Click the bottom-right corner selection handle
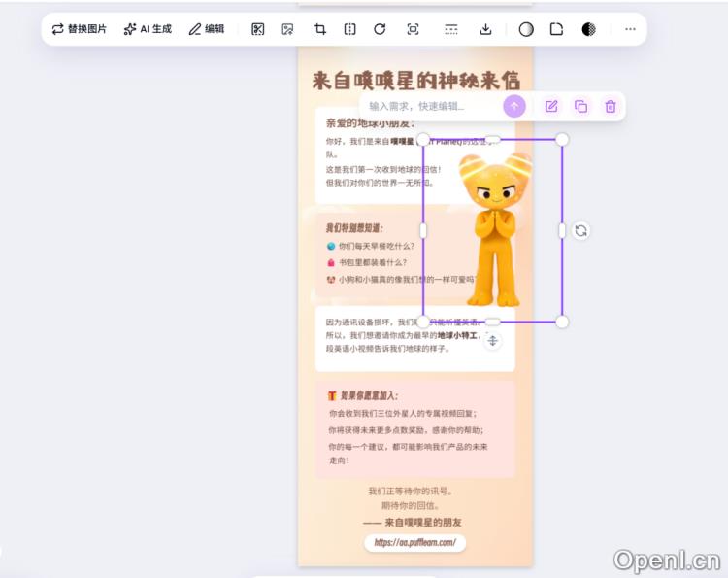 (x=562, y=322)
